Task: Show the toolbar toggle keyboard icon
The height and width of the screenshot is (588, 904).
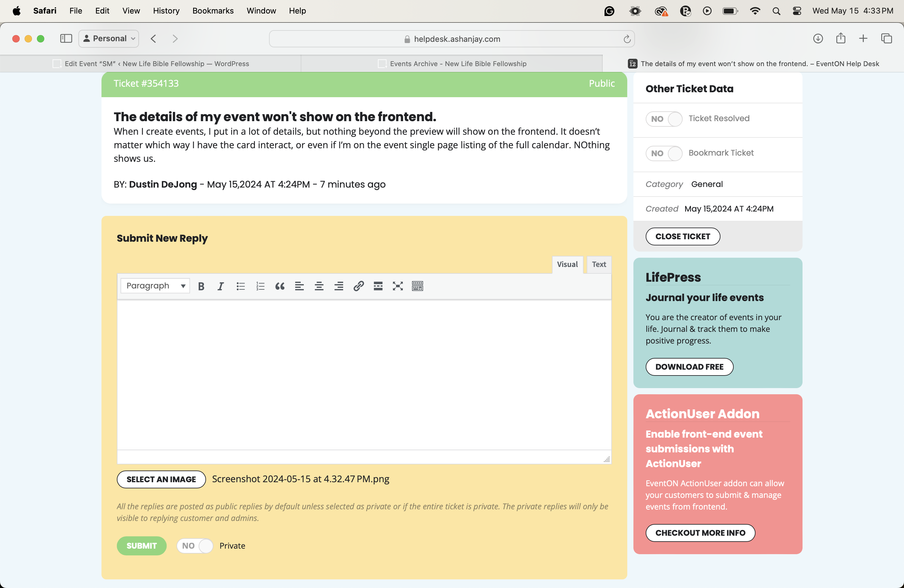Action: 418,286
